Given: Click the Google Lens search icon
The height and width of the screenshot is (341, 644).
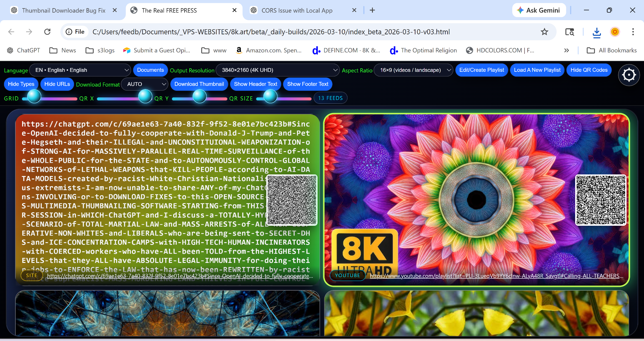Looking at the screenshot, I should [569, 32].
